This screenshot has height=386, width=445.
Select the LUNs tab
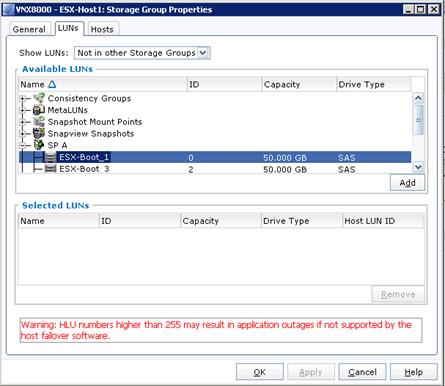pyautogui.click(x=68, y=28)
